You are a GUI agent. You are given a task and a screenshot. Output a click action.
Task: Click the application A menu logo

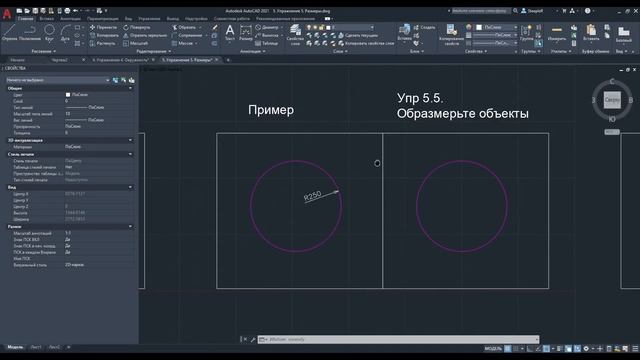[7, 14]
